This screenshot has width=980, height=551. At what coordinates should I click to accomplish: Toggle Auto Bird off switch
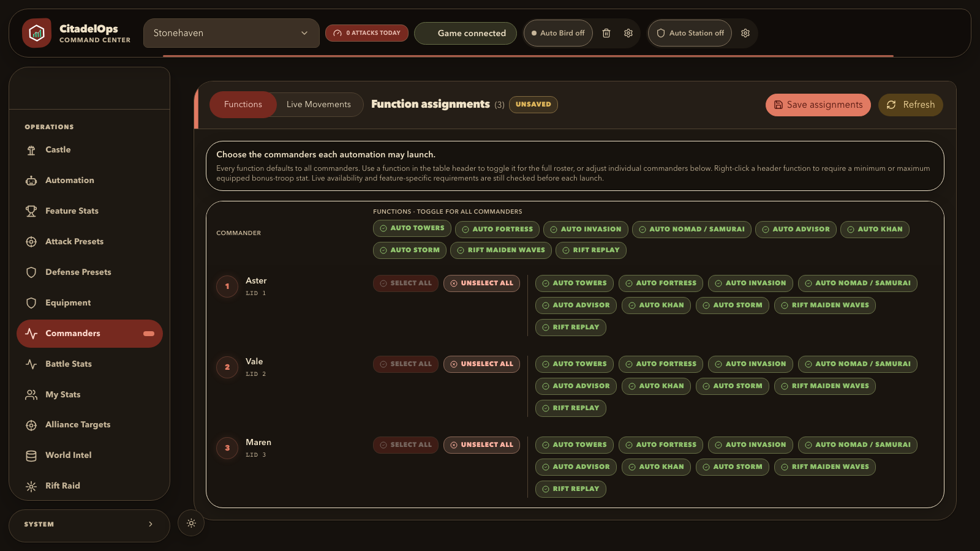pyautogui.click(x=558, y=33)
